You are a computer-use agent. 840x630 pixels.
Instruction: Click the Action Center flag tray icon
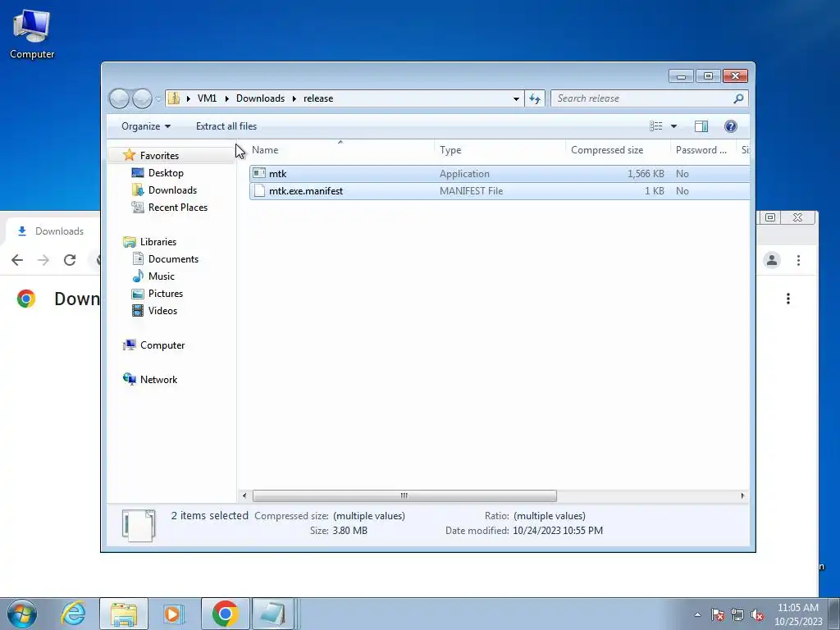717,614
